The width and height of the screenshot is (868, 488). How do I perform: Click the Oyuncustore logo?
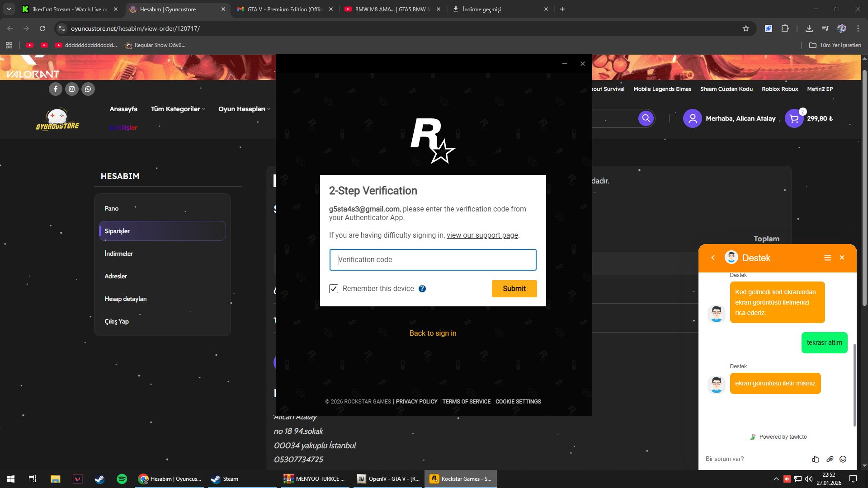(x=57, y=119)
